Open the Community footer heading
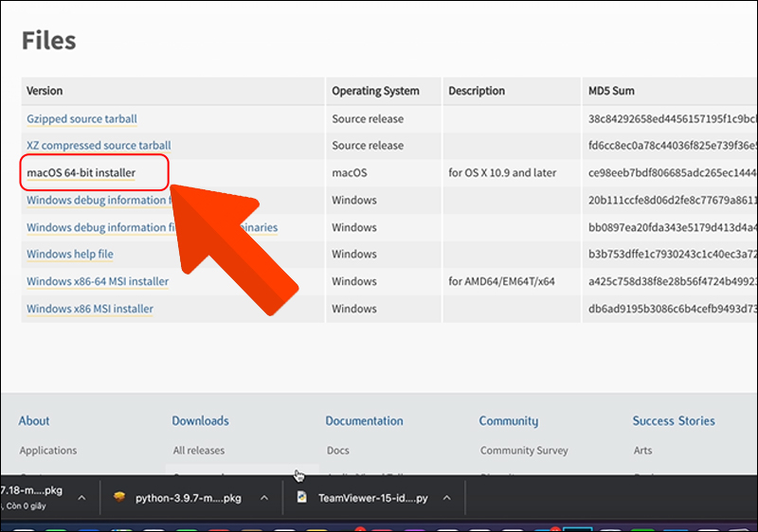 (508, 421)
